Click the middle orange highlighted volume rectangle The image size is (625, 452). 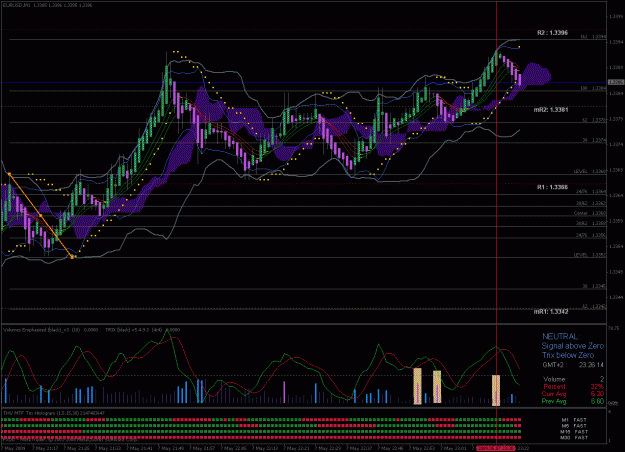[437, 387]
